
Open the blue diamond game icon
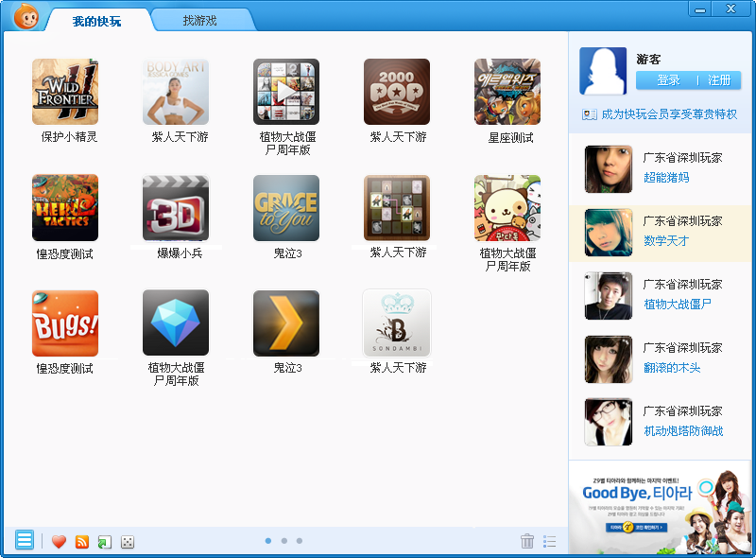[x=176, y=323]
